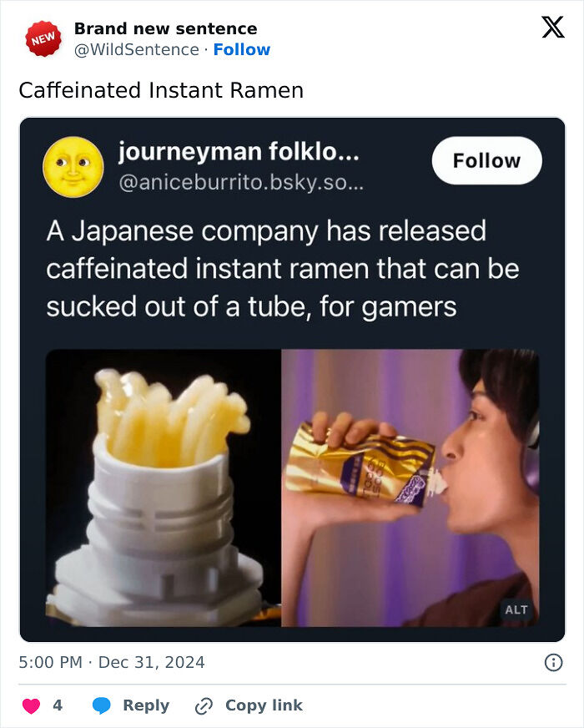The image size is (584, 728).
Task: Open the photo of man drinking pouch
Action: pyautogui.click(x=410, y=488)
